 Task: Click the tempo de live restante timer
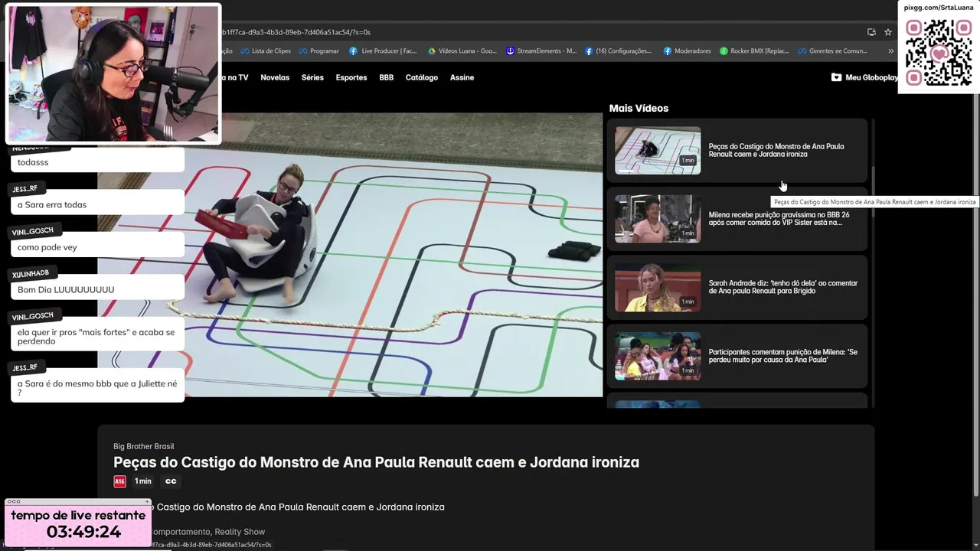coord(78,524)
